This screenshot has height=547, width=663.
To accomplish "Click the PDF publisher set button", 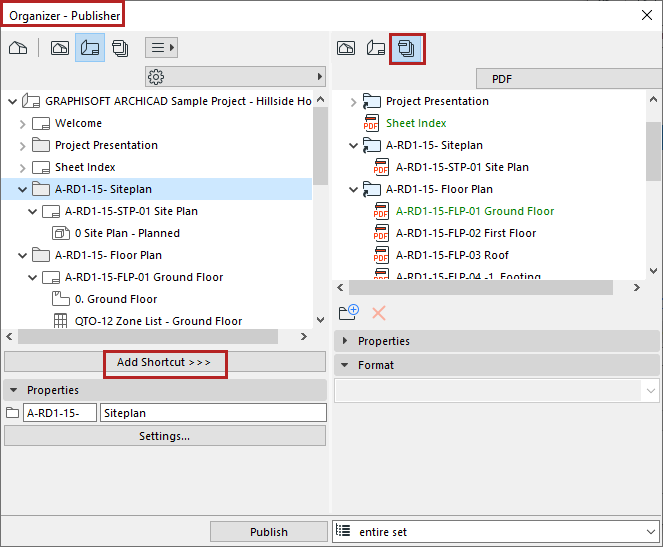I will click(569, 79).
